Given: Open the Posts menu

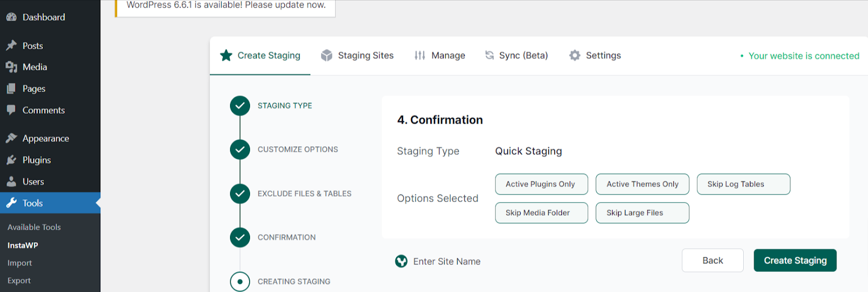Looking at the screenshot, I should (50, 46).
